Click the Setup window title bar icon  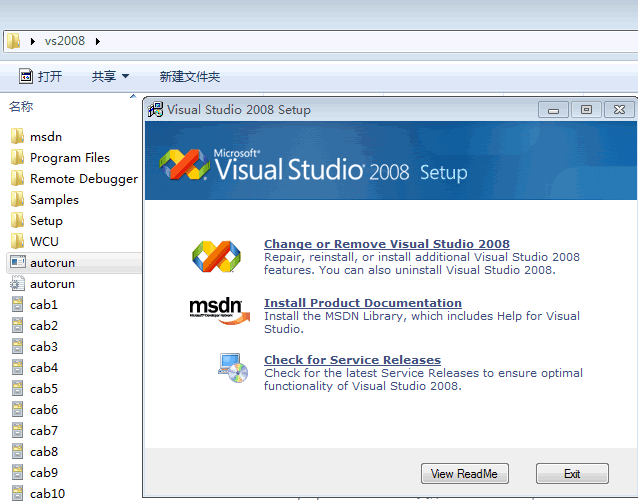[155, 109]
